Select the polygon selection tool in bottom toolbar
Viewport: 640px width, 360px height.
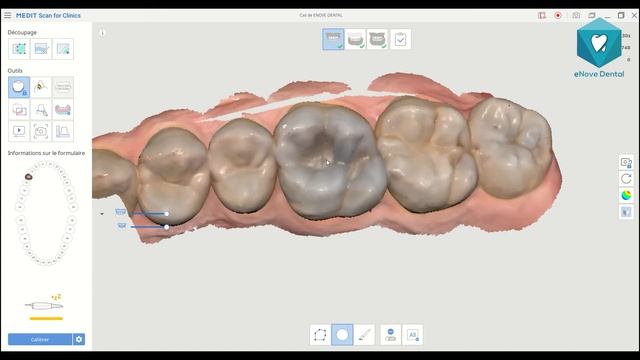(320, 335)
